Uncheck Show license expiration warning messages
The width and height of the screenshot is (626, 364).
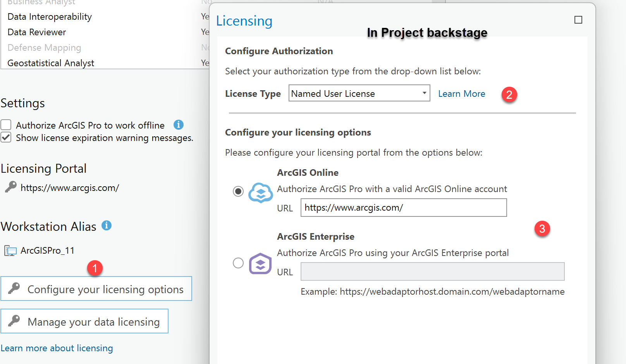[x=6, y=137]
